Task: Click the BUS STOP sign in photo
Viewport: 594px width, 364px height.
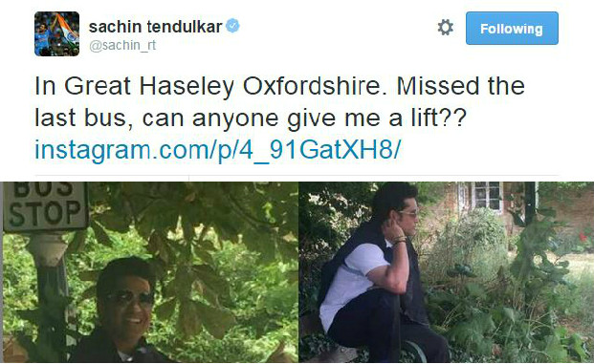Action: point(46,206)
